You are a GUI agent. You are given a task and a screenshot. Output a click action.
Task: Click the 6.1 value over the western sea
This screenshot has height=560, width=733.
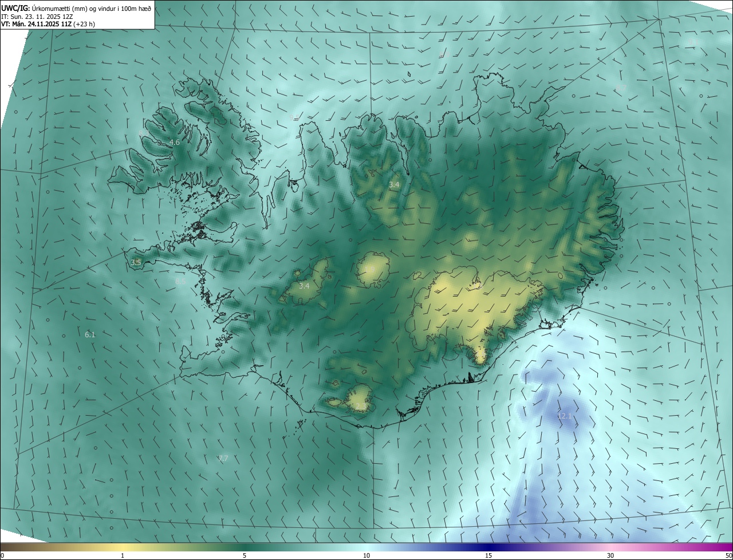(90, 334)
